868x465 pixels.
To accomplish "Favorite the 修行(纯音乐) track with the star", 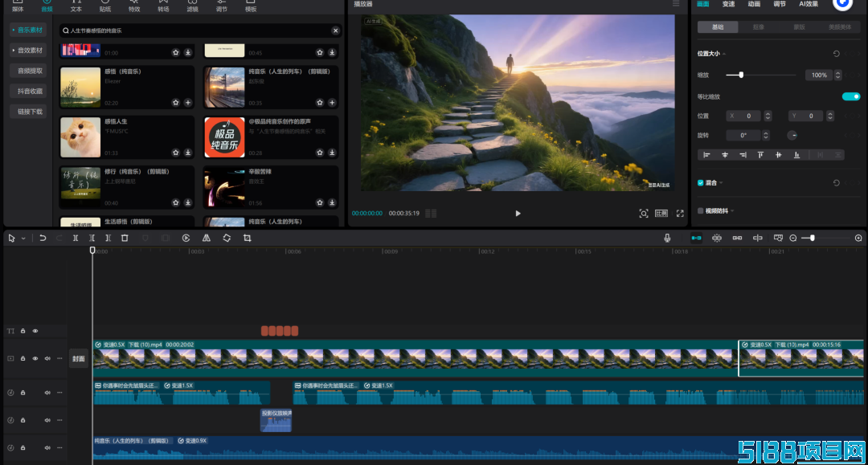I will [x=175, y=203].
